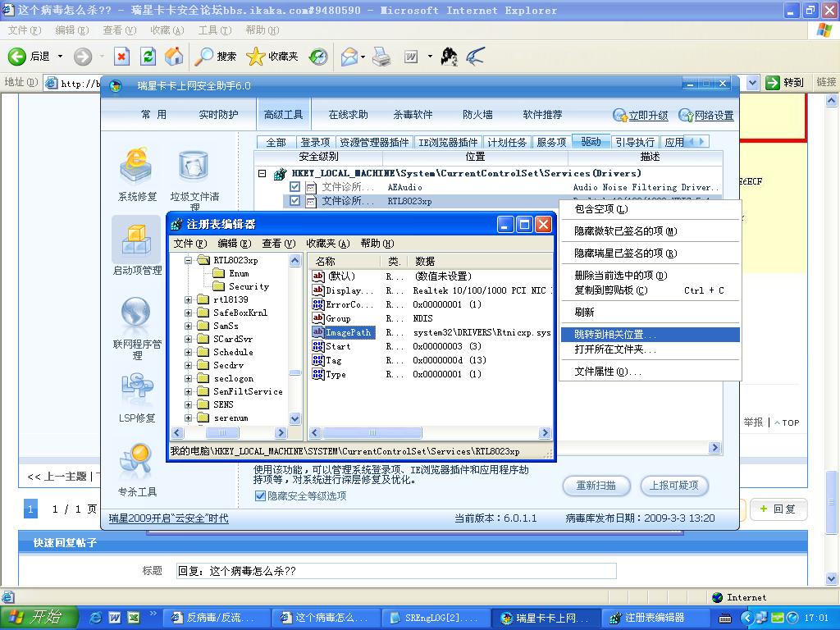Switch to 反病毒 taskbar window
The height and width of the screenshot is (630, 840).
[x=216, y=618]
